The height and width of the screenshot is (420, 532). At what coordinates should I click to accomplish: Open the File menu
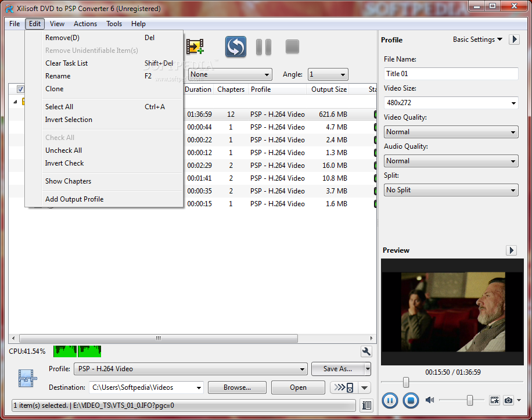tap(15, 24)
